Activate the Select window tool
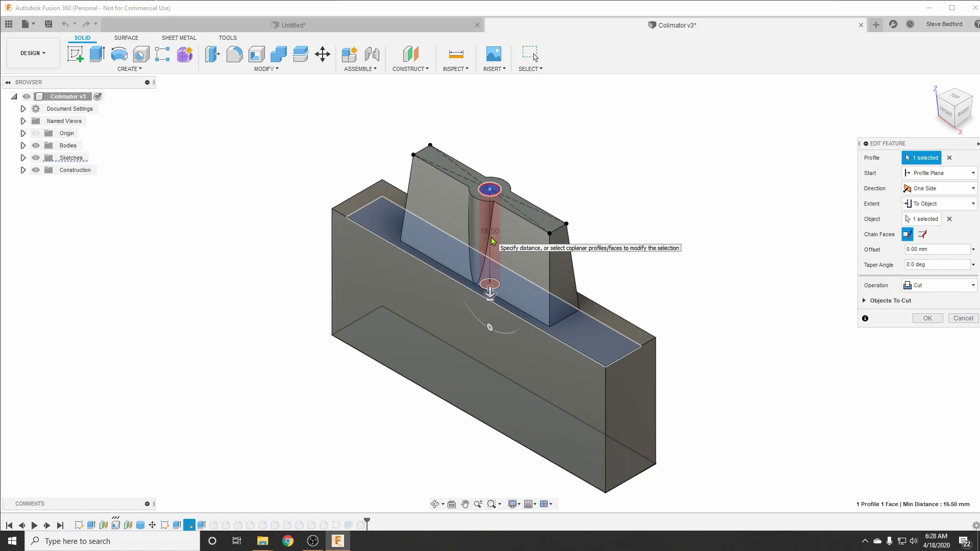This screenshot has height=551, width=980. [530, 54]
